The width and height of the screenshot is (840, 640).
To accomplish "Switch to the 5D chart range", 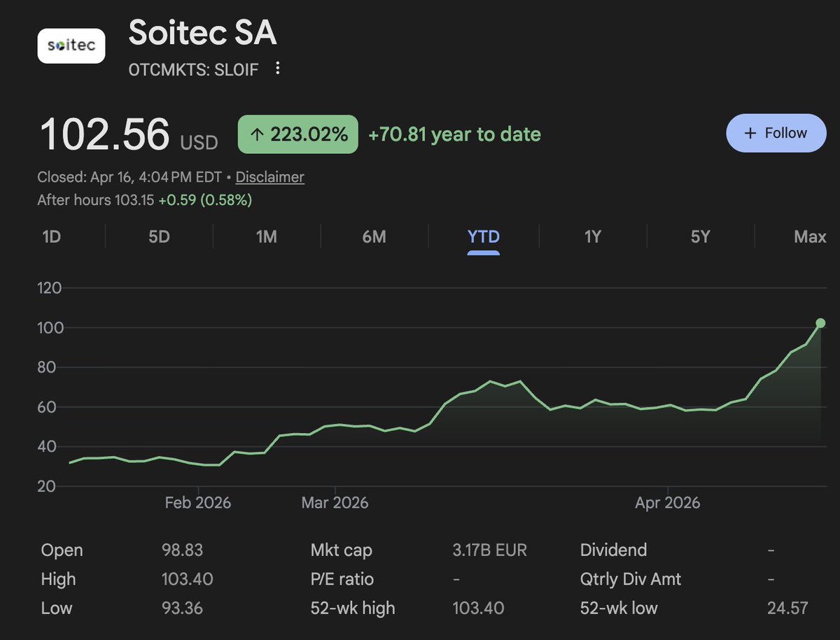I will [159, 237].
